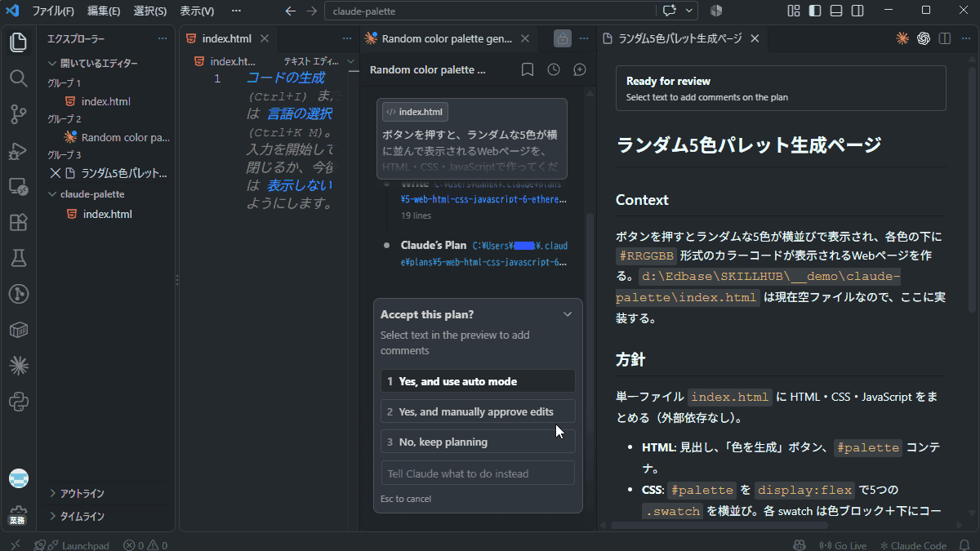Open Run and Debug view
Image resolution: width=980 pixels, height=551 pixels.
[18, 150]
